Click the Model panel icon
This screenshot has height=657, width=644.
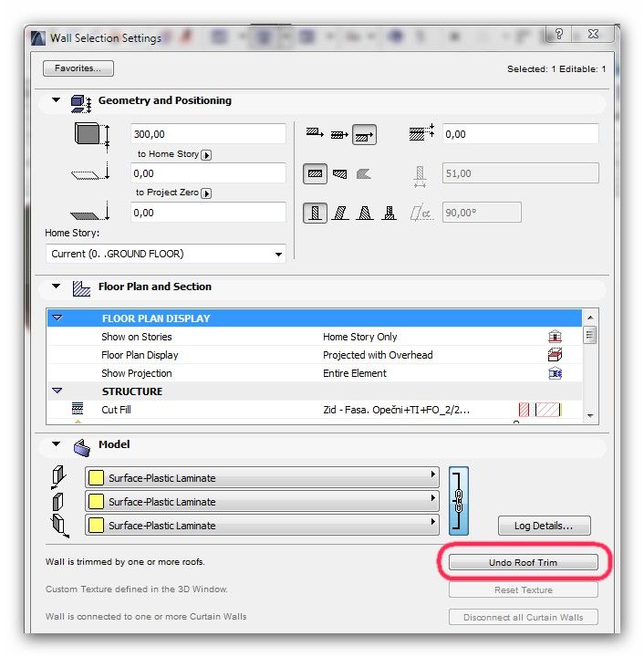click(x=82, y=447)
